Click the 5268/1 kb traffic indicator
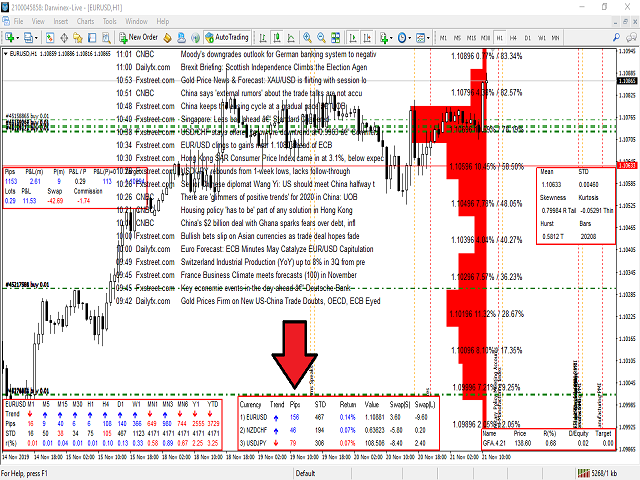Image resolution: width=640 pixels, height=480 pixels. pos(604,473)
